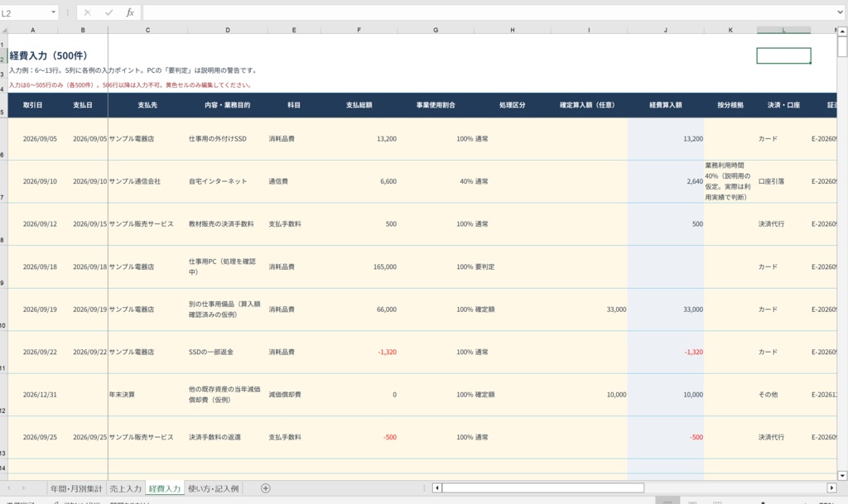Click the 取引日 header cell
Image resolution: width=848 pixels, height=504 pixels.
click(x=33, y=105)
